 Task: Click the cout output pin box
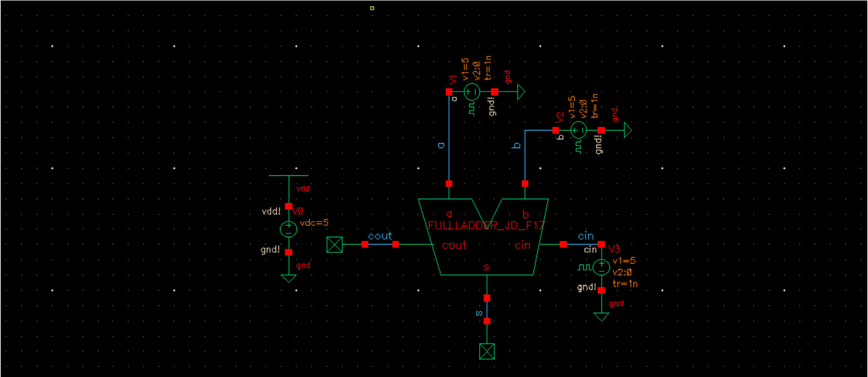[x=335, y=245]
